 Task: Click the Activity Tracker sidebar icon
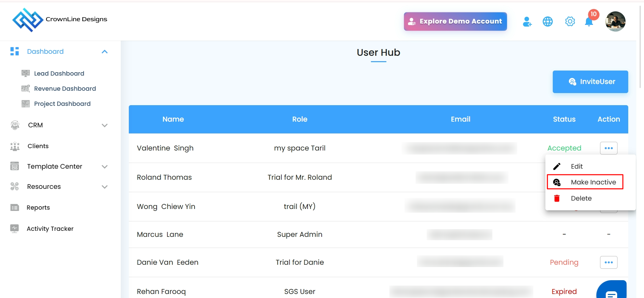pyautogui.click(x=14, y=228)
